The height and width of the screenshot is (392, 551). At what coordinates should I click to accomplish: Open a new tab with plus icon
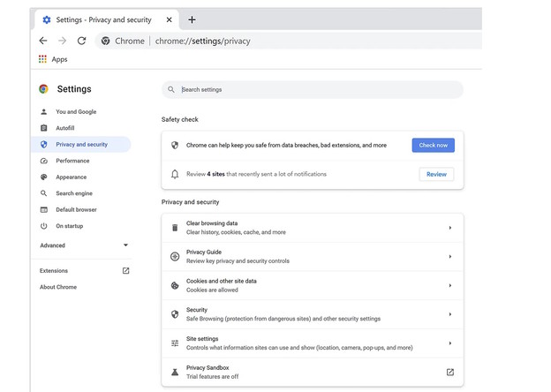click(192, 19)
